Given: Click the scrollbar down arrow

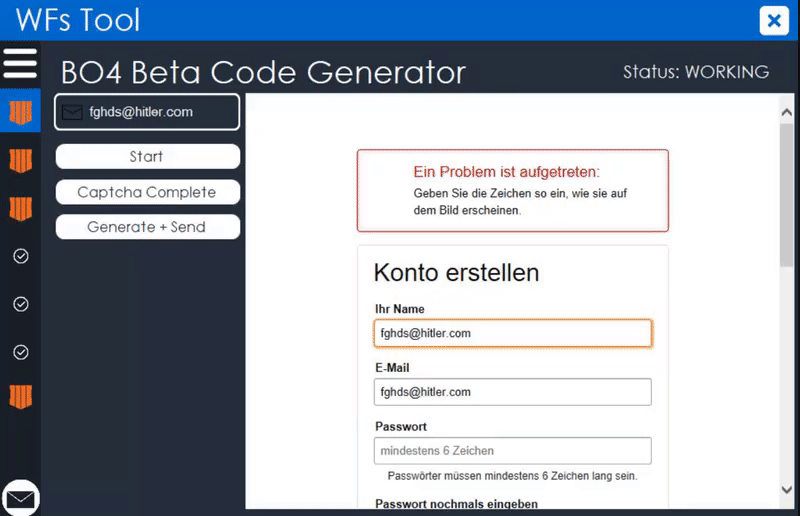Looking at the screenshot, I should [787, 490].
